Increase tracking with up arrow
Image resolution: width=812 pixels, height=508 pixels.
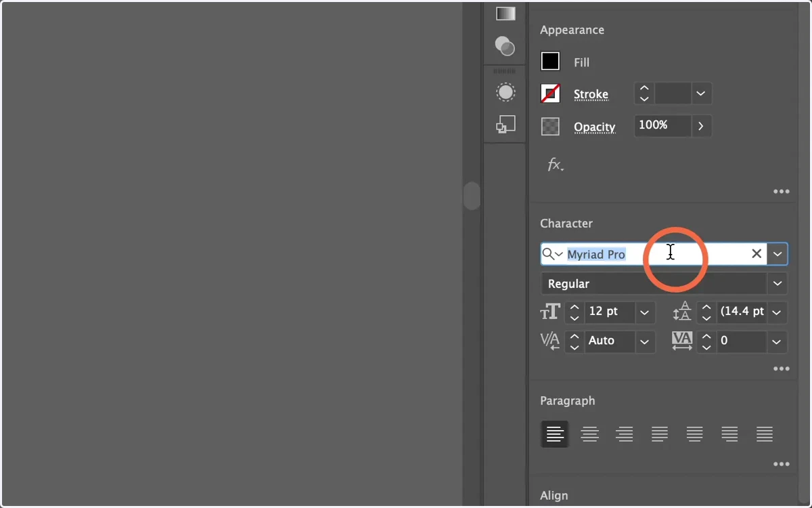(706, 336)
